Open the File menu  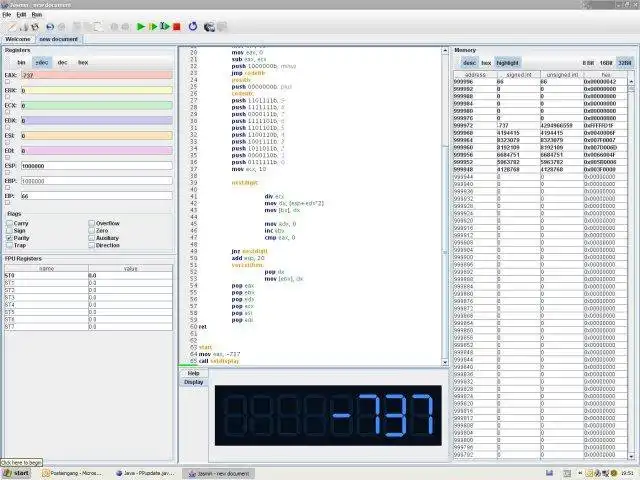pos(7,14)
